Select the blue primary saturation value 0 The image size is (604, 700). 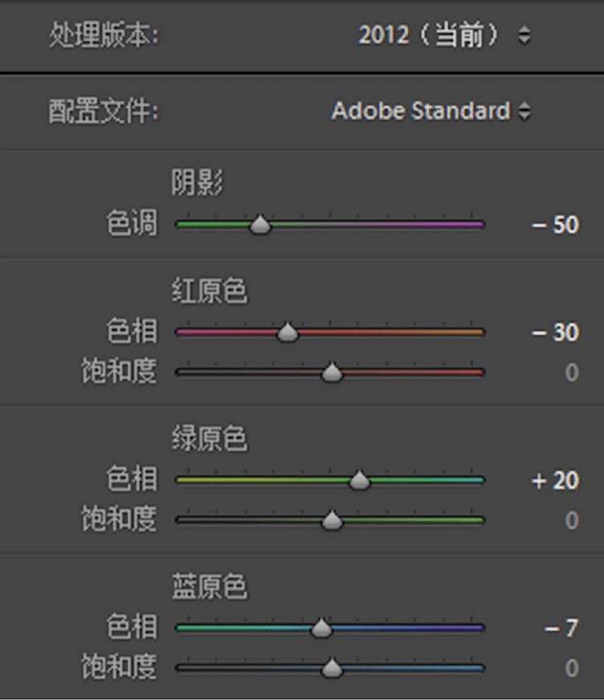click(x=571, y=668)
